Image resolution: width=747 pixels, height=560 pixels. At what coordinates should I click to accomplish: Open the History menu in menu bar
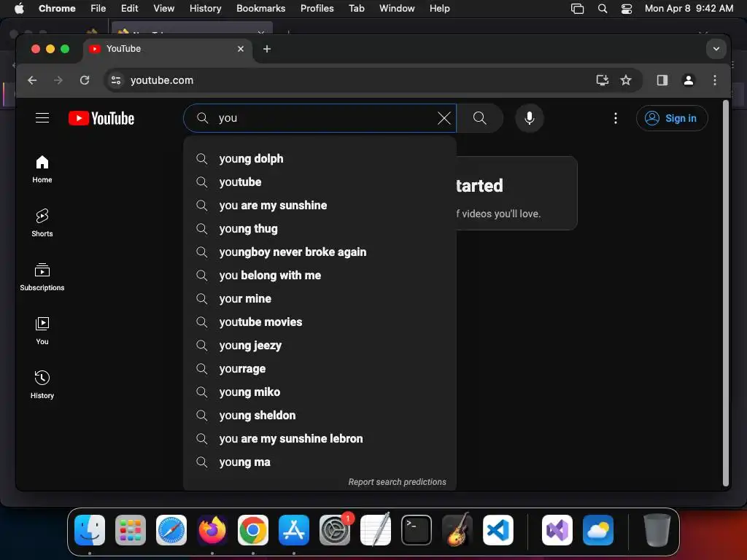205,8
